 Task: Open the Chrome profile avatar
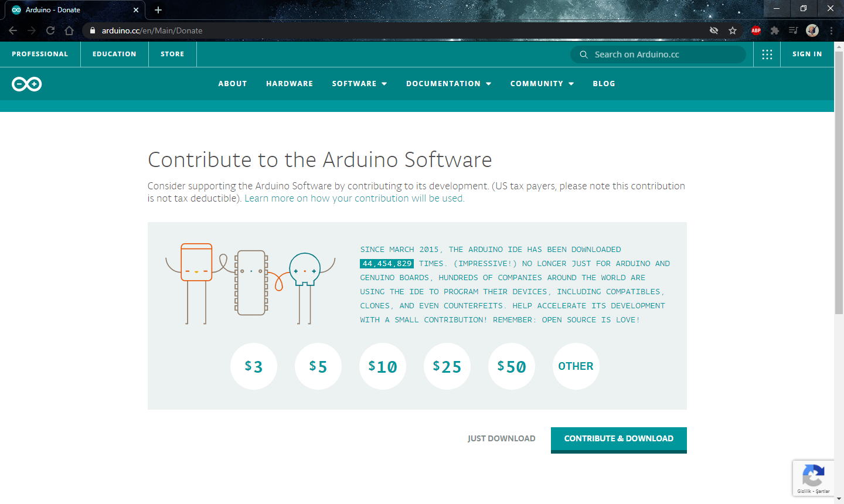tap(812, 30)
